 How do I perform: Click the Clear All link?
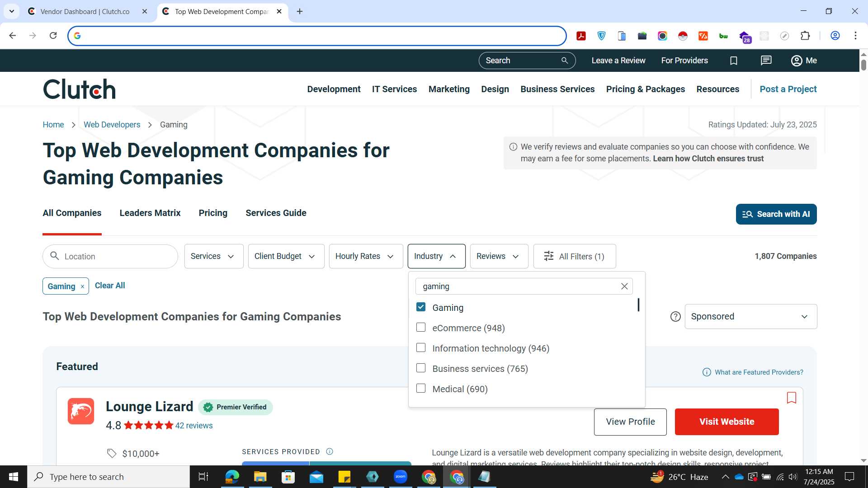[110, 286]
